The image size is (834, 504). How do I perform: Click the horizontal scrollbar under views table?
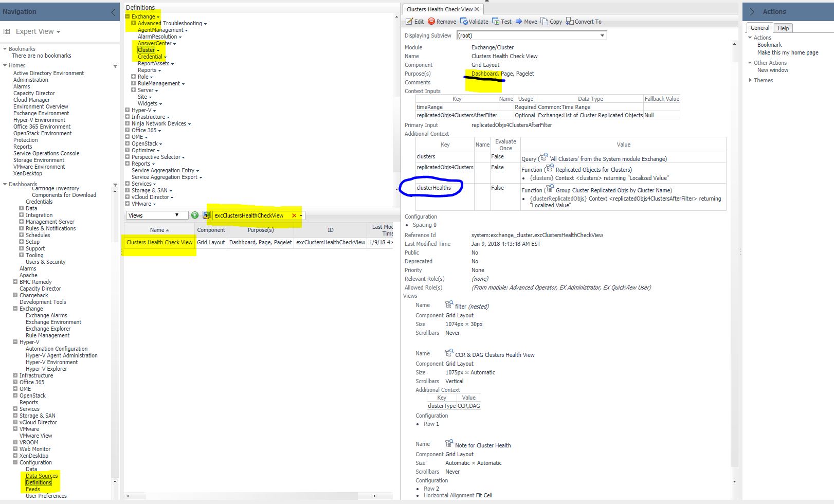click(251, 496)
